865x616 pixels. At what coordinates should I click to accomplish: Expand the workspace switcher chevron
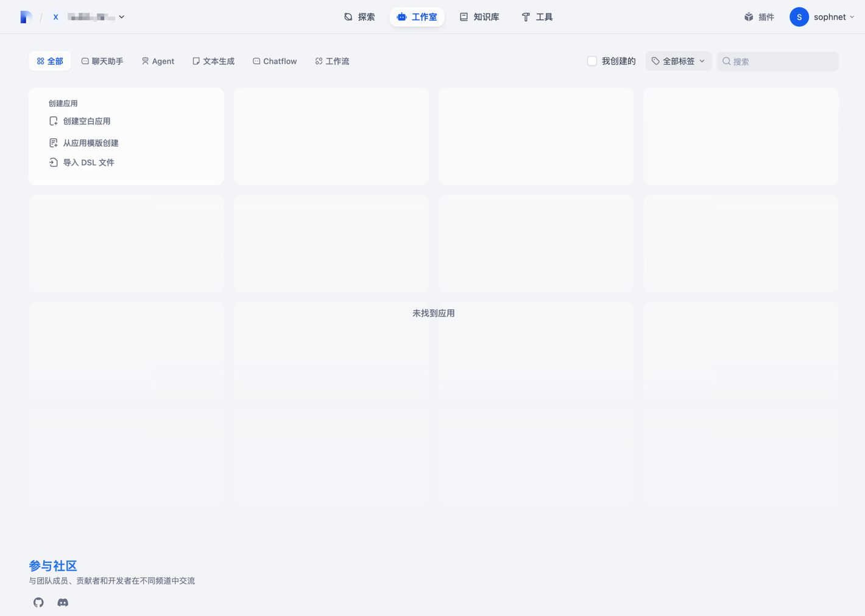[122, 17]
